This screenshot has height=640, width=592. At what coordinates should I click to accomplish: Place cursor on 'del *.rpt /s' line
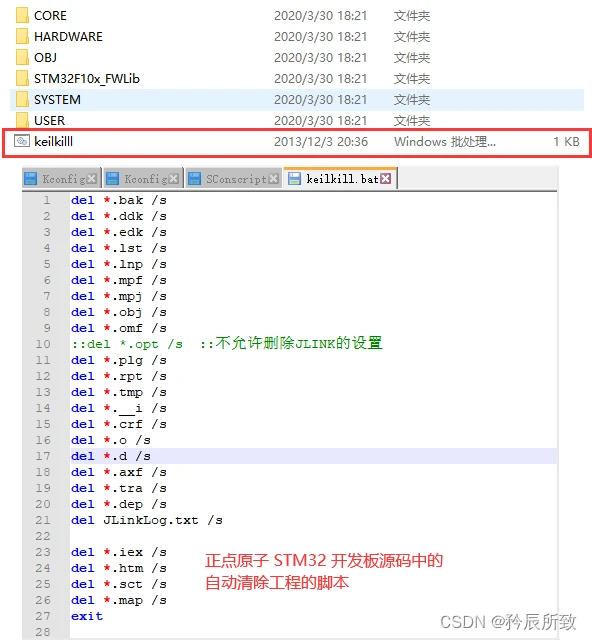click(119, 376)
